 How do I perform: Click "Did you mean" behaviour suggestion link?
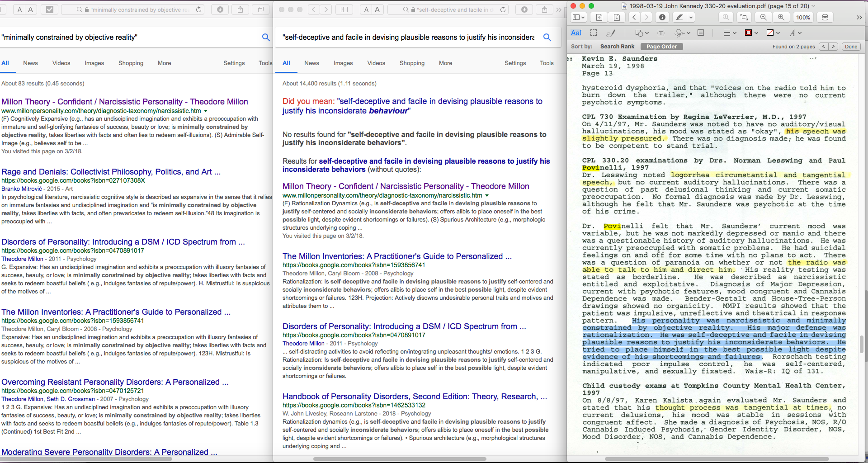point(412,106)
